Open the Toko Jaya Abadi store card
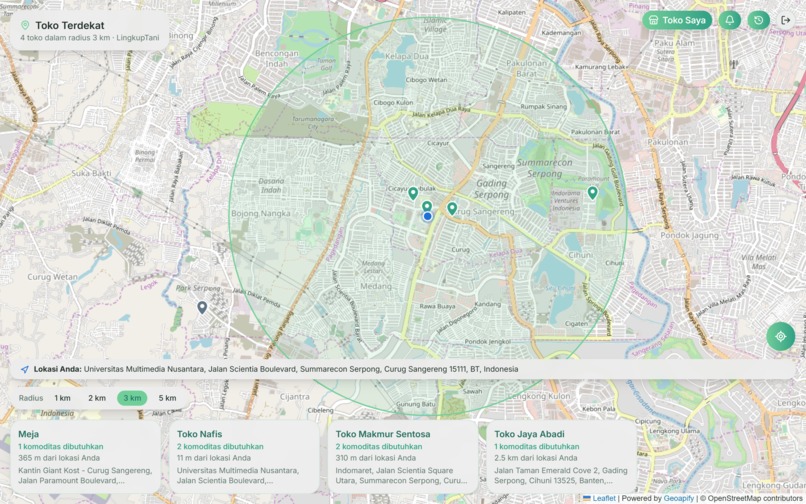Screen dimensions: 806x504 click(x=562, y=457)
